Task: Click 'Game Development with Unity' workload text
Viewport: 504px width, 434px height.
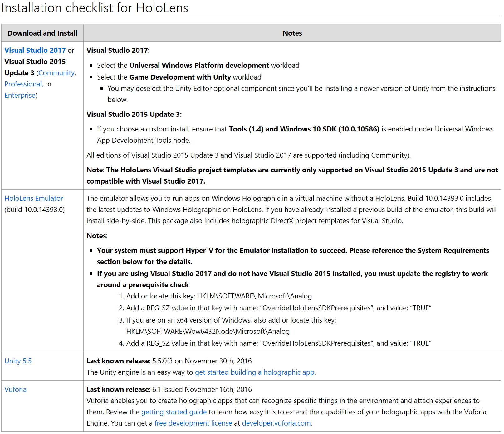Action: tap(180, 77)
